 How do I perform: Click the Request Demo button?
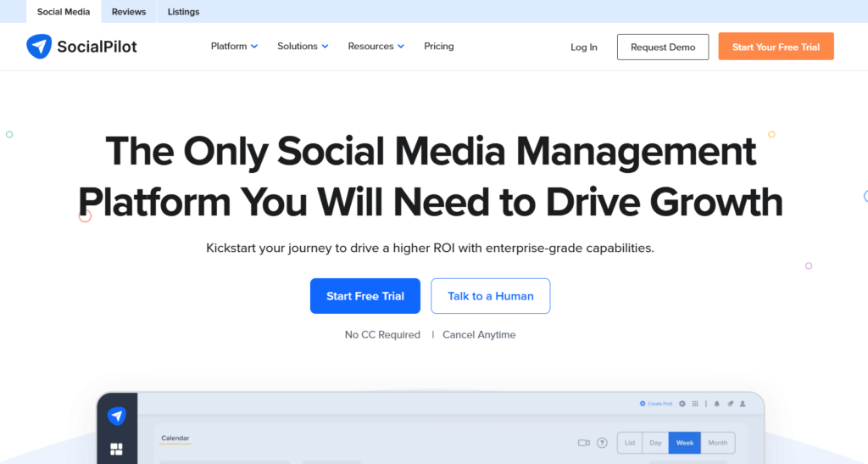click(663, 47)
